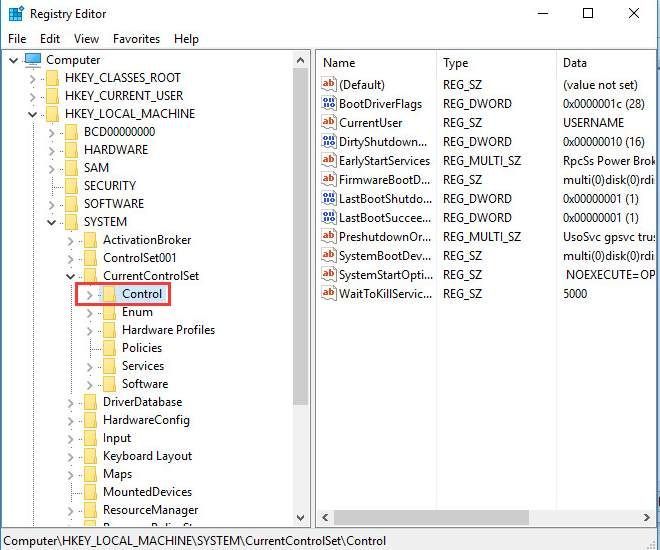Click the Enum folder icon
Image resolution: width=660 pixels, height=550 pixels.
(x=109, y=312)
